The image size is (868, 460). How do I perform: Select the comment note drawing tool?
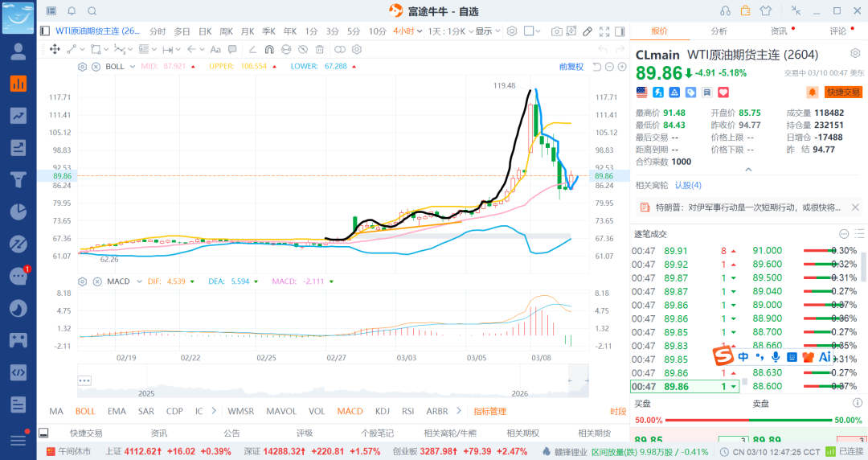232,49
